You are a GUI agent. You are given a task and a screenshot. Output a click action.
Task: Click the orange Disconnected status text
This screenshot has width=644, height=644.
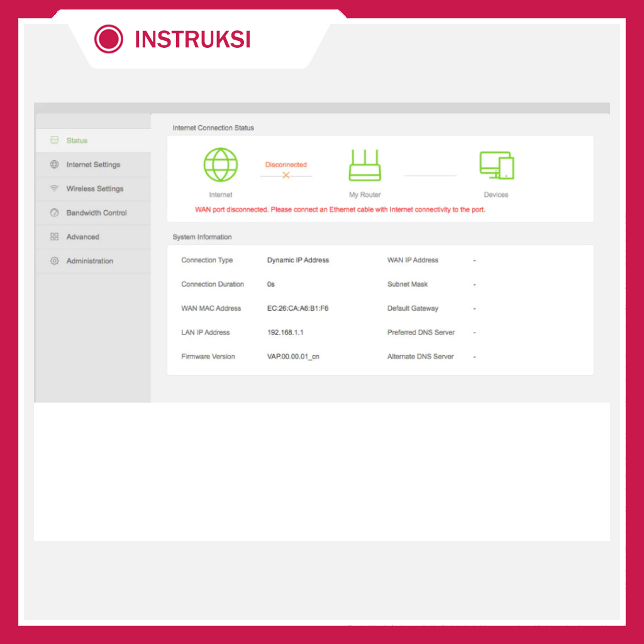point(286,165)
